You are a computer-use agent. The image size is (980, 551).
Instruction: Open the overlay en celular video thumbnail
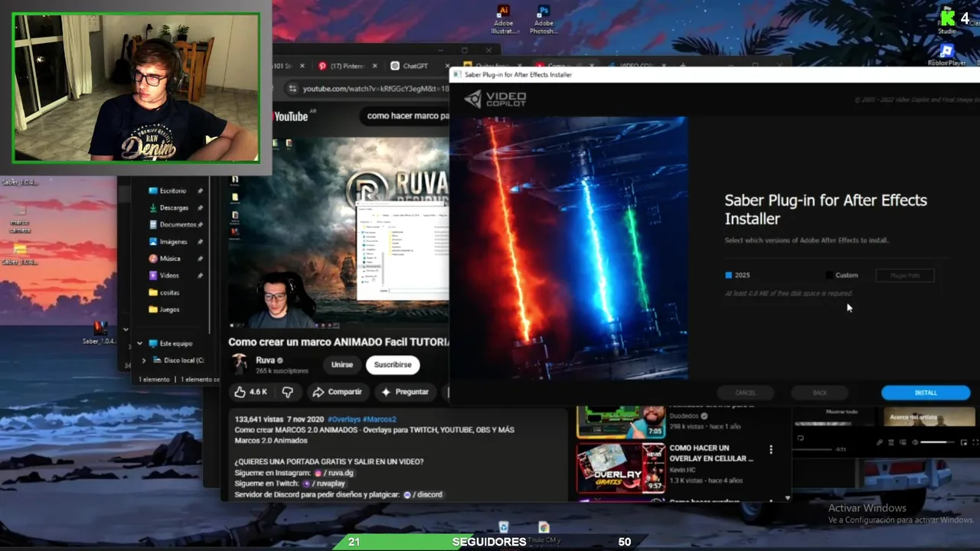(x=620, y=468)
